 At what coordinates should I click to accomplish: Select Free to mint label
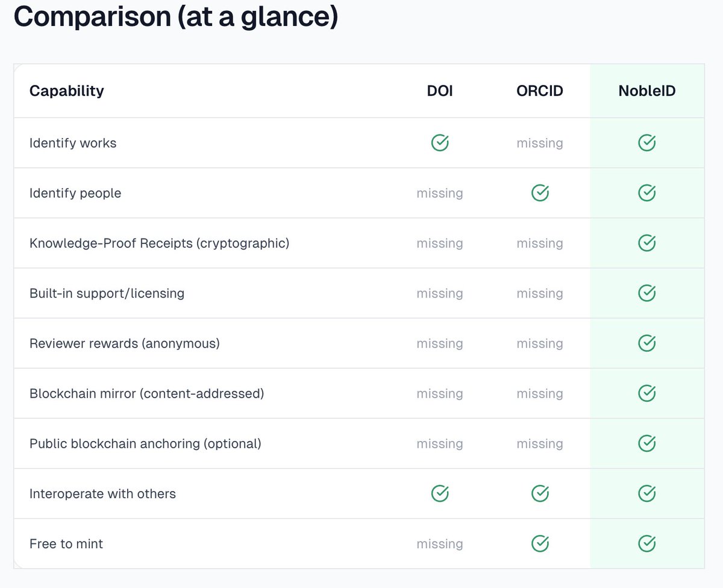point(66,544)
